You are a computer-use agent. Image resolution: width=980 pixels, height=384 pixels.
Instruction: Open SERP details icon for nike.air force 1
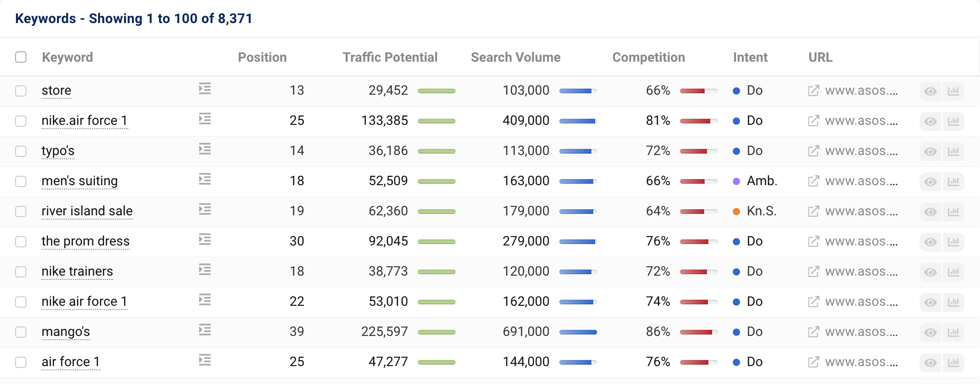pyautogui.click(x=205, y=119)
